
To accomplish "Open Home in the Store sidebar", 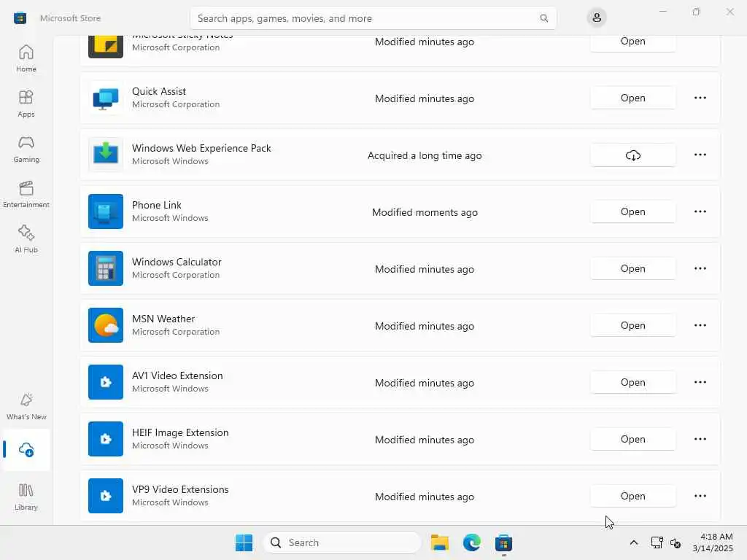I will (26, 58).
